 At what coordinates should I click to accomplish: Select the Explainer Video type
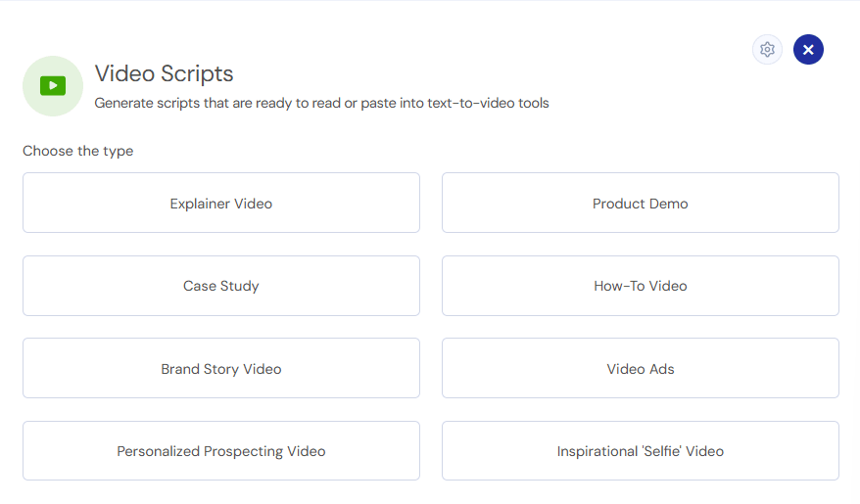click(221, 203)
